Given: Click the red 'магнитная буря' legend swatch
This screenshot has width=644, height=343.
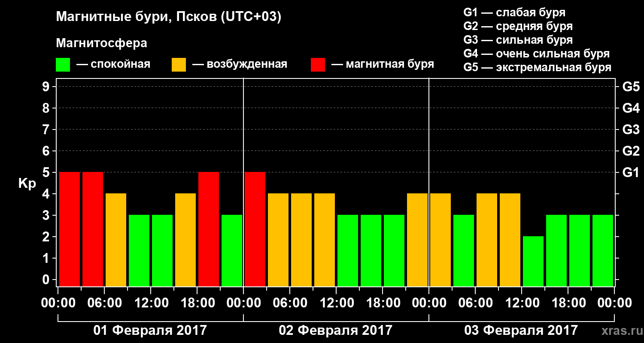Looking at the screenshot, I should (318, 65).
